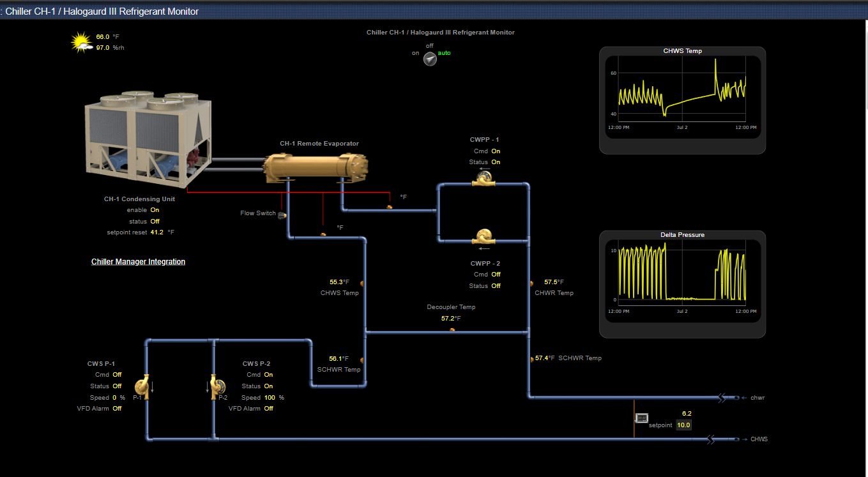Edit the delta pressure setpoint 10.0 field
The height and width of the screenshot is (477, 868).
click(x=683, y=425)
